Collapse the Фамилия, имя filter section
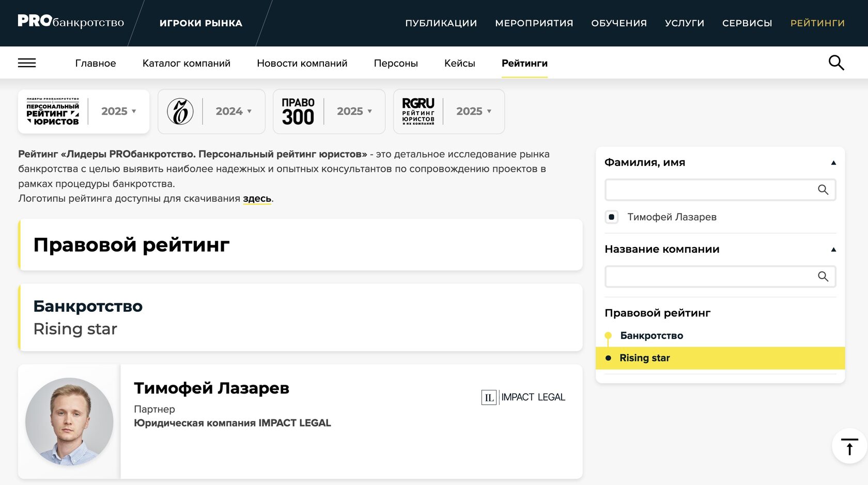 click(833, 163)
